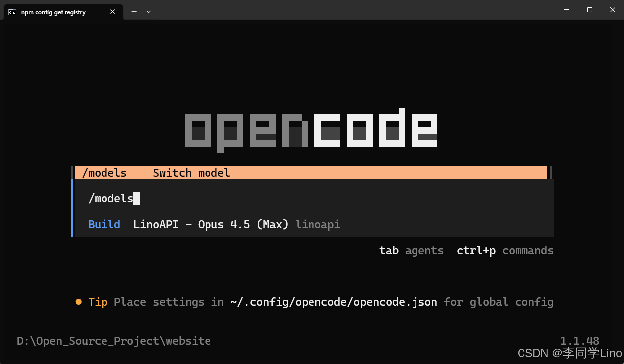Click the D:\Open_Source_Project\website path
The height and width of the screenshot is (364, 624).
tap(114, 341)
